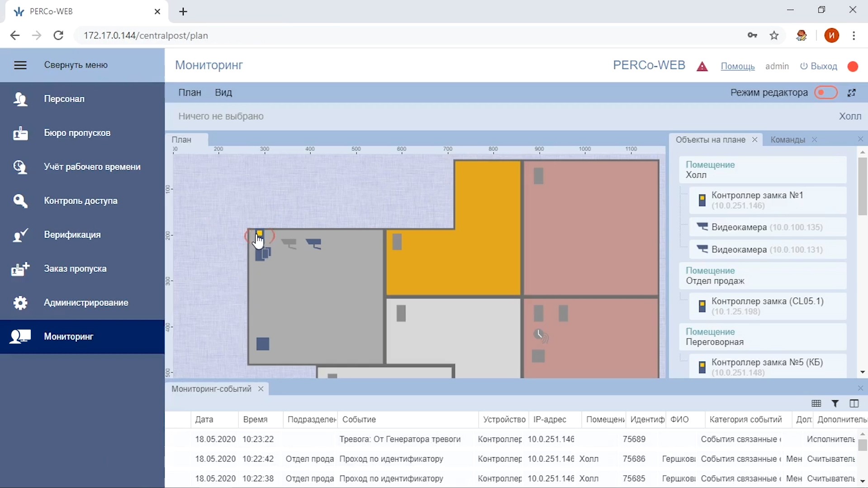Open a new browser tab
The image size is (868, 488).
coord(183,12)
